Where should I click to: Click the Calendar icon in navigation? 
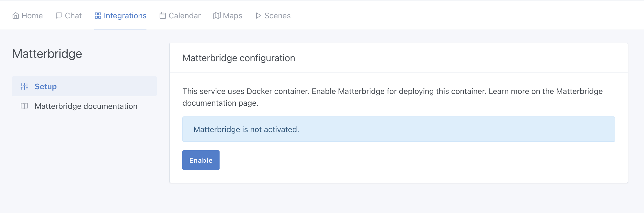click(x=163, y=16)
